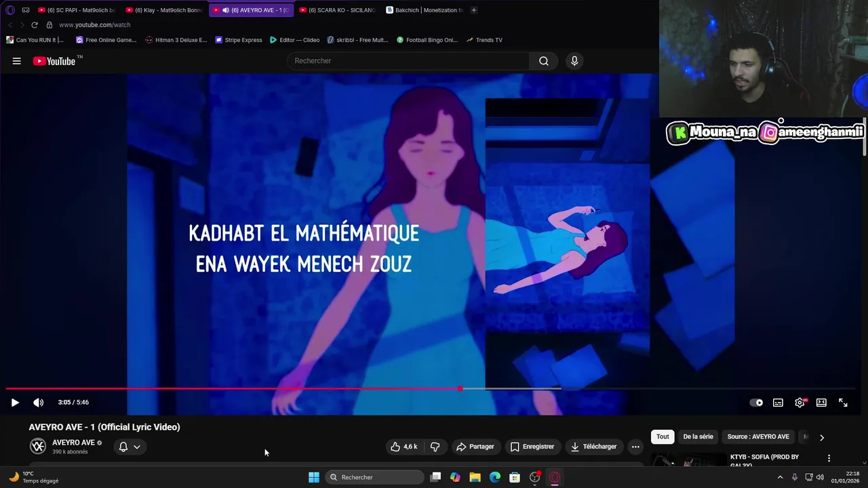Select the Tout filter chip
This screenshot has width=868, height=488.
click(663, 437)
